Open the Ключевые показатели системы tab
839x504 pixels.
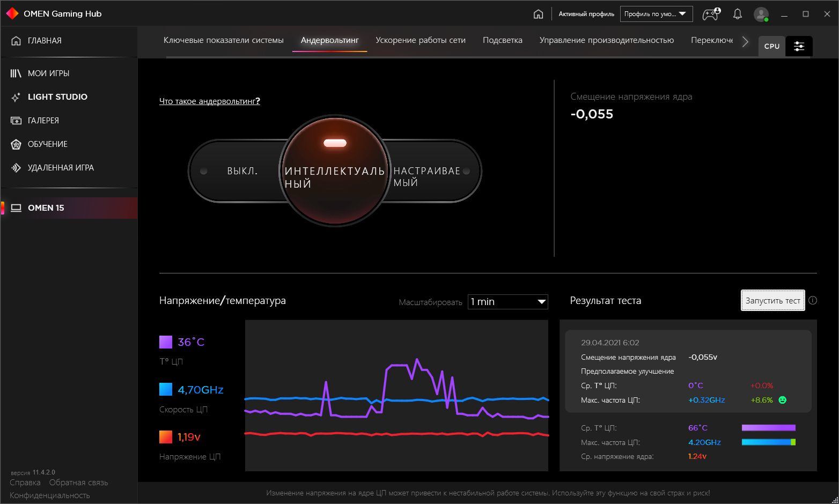click(x=224, y=40)
